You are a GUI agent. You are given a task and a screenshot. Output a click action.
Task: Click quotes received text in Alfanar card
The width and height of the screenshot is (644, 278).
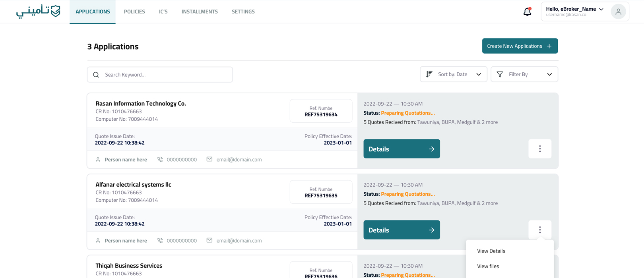click(431, 203)
